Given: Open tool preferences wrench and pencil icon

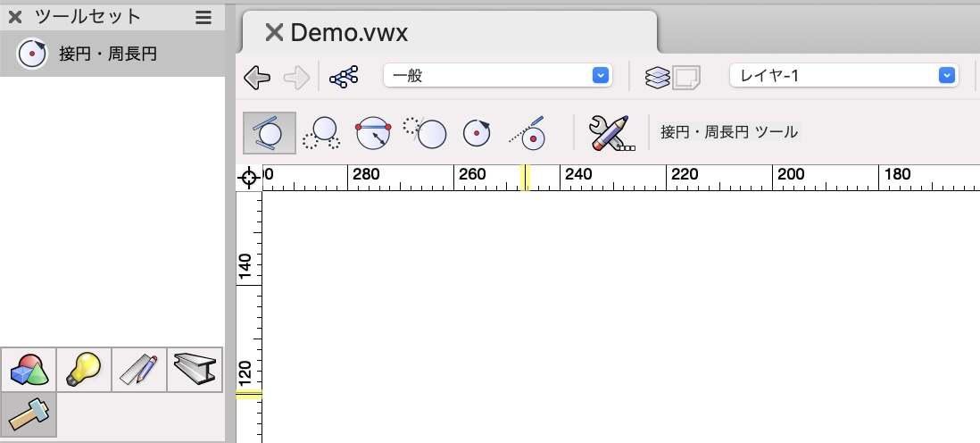Looking at the screenshot, I should 611,133.
